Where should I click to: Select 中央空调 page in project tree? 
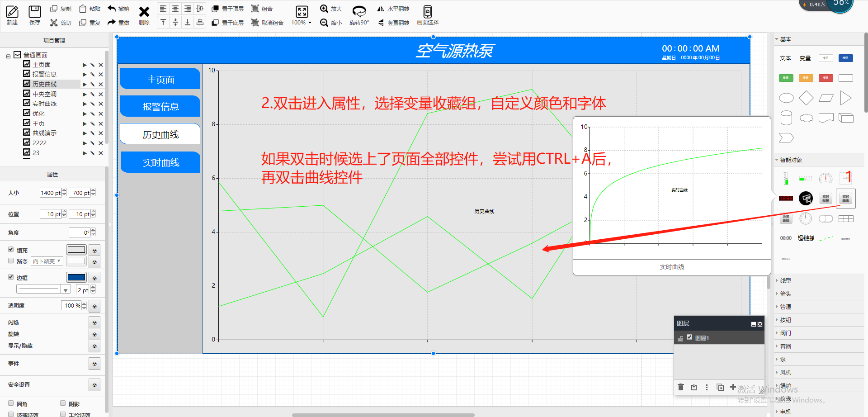(44, 94)
